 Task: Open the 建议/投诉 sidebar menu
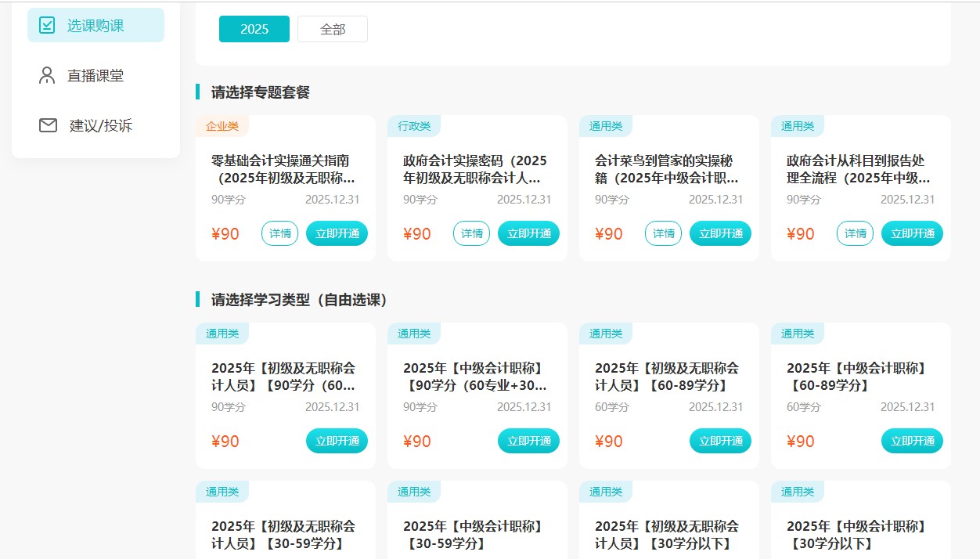pos(95,125)
